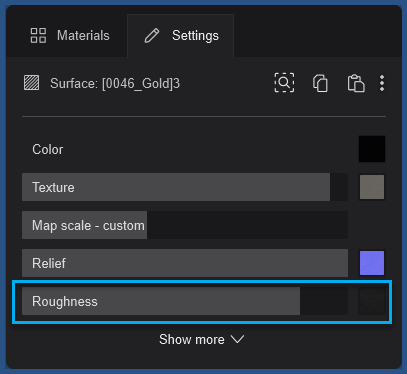
Task: Switch to the Settings tab
Action: 181,36
